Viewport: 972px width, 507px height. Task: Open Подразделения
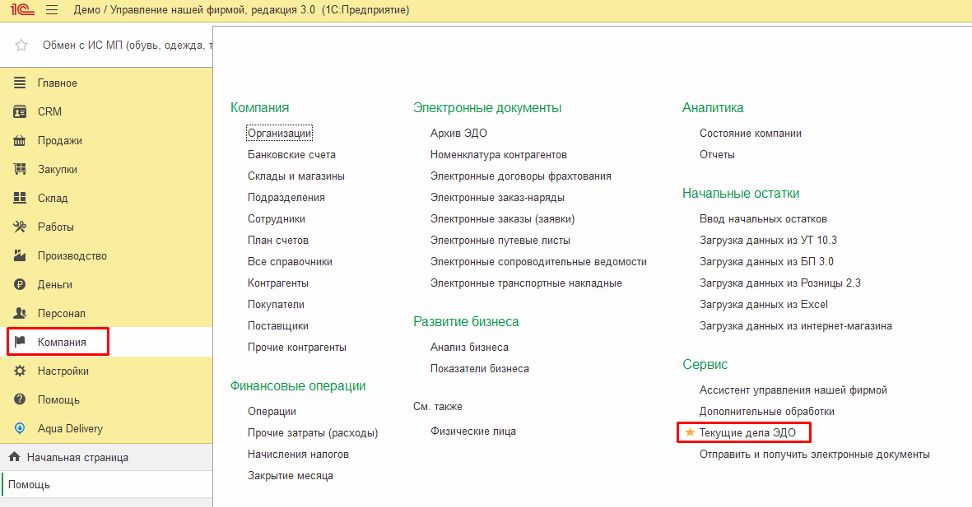click(x=286, y=197)
